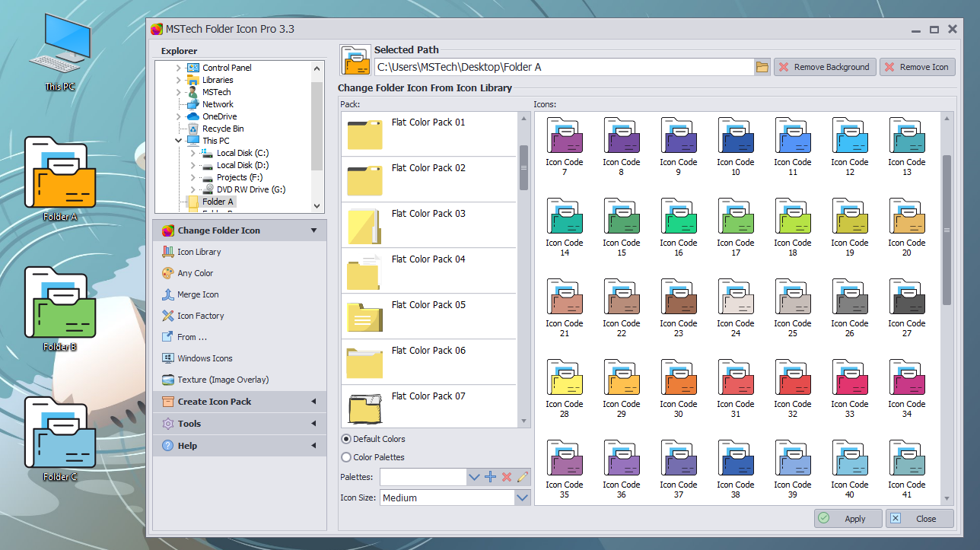Expand the Local Disk (C:) tree node
The height and width of the screenshot is (550, 980).
pos(192,152)
